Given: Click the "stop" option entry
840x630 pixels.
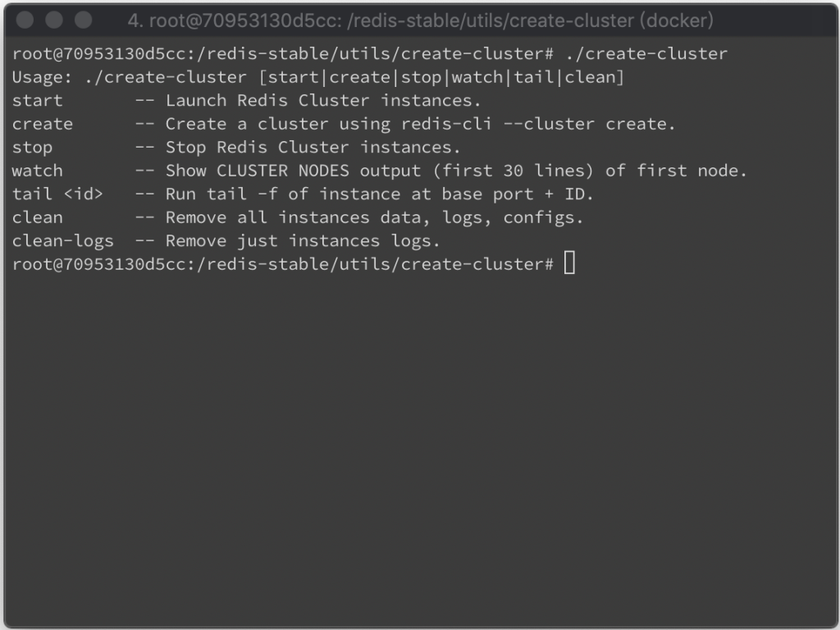Looking at the screenshot, I should pos(32,148).
